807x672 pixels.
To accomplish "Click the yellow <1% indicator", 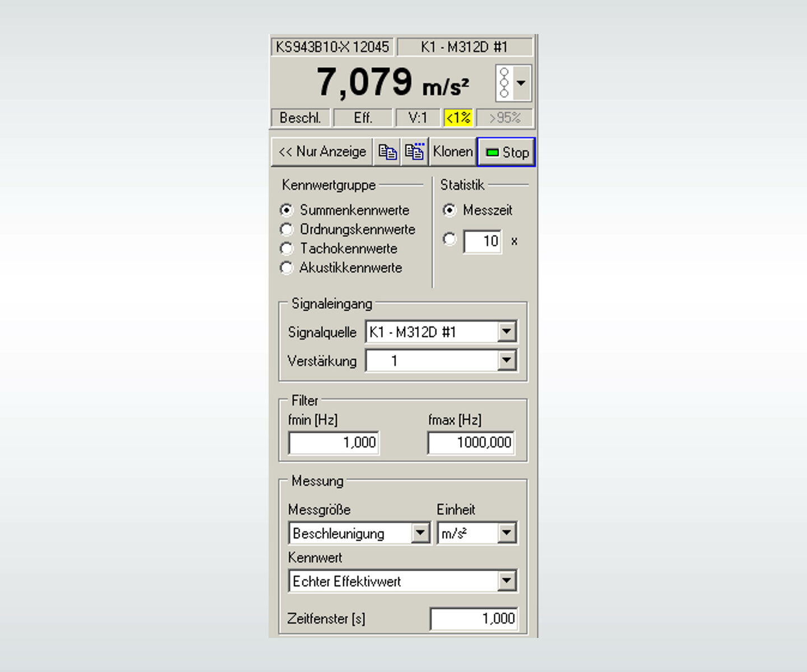I will click(458, 118).
